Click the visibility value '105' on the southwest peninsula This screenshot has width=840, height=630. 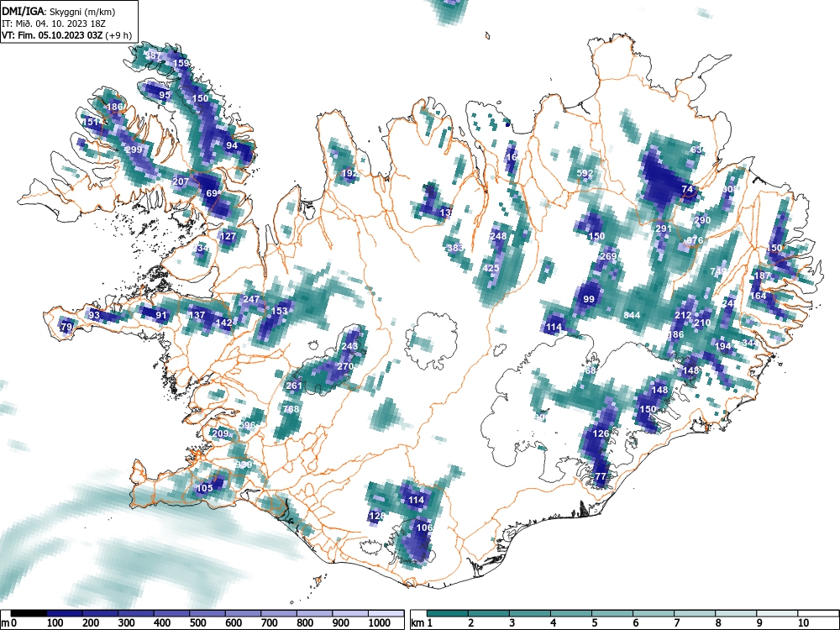click(204, 488)
